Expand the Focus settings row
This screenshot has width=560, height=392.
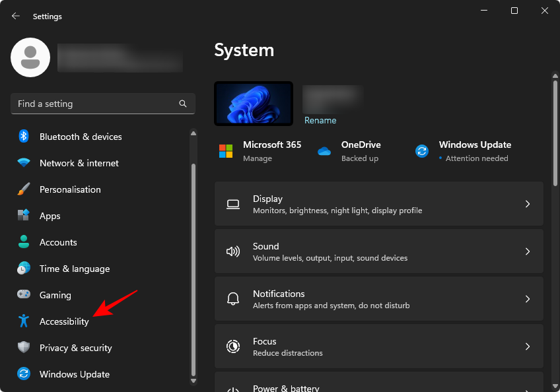(x=379, y=346)
